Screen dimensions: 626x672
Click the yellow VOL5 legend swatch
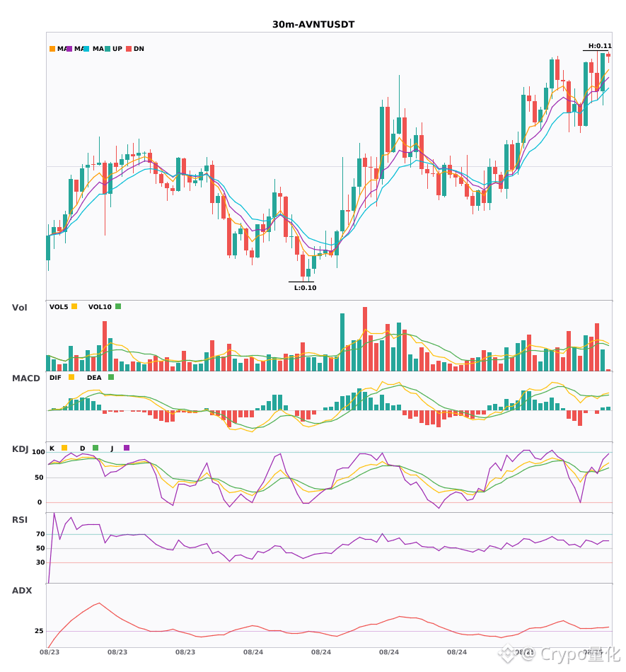[x=74, y=306]
